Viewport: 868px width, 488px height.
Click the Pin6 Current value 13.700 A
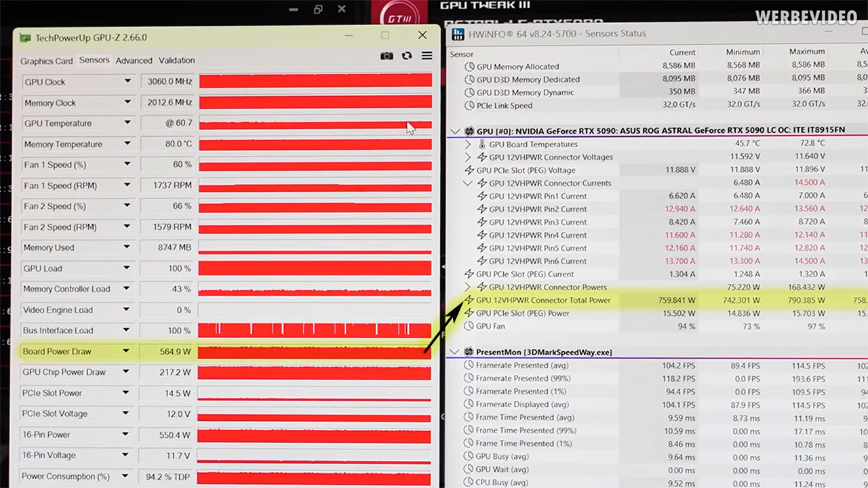pos(679,261)
